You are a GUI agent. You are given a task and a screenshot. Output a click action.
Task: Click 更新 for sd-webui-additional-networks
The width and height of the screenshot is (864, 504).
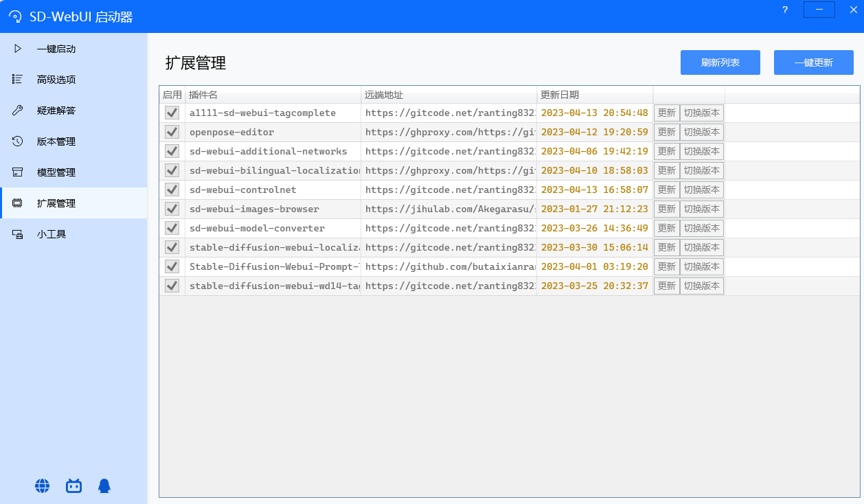point(667,151)
